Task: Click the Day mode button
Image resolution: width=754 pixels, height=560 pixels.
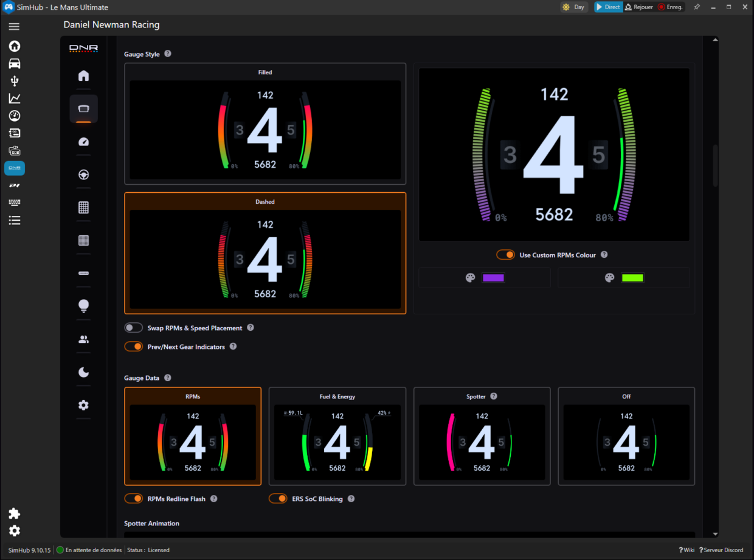Action: click(573, 7)
